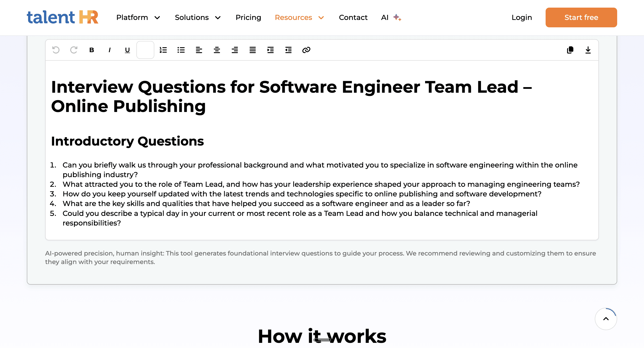Redo the last change
Screen dimensions: 644x348
click(74, 50)
